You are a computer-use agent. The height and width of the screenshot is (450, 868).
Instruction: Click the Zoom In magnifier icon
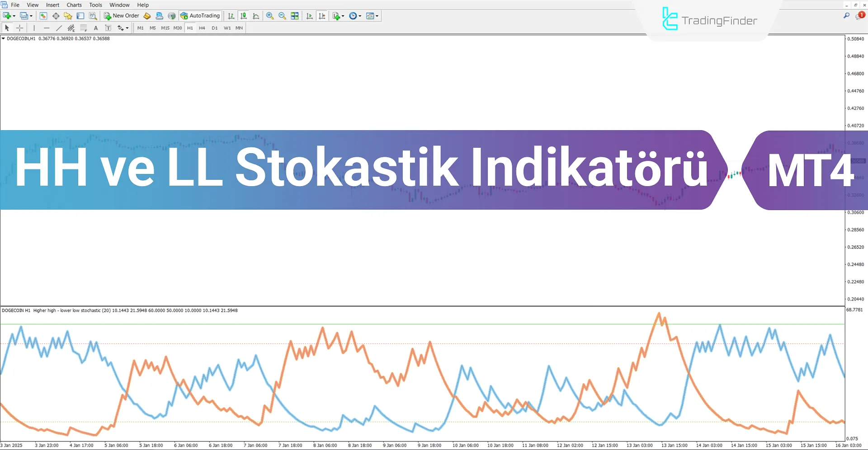(270, 16)
